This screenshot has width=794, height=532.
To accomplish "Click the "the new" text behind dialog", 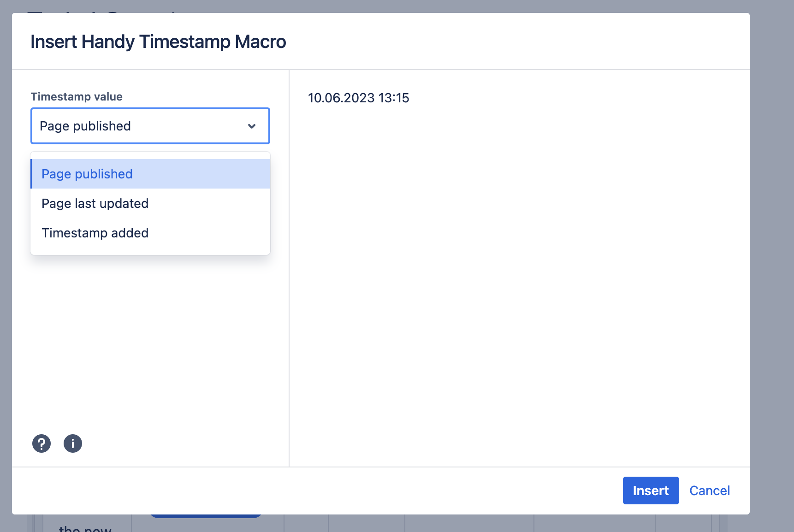I will tap(85, 528).
